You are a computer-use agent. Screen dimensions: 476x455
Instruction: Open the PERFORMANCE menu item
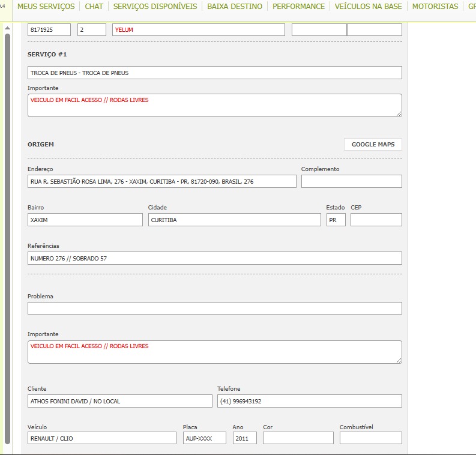(298, 7)
